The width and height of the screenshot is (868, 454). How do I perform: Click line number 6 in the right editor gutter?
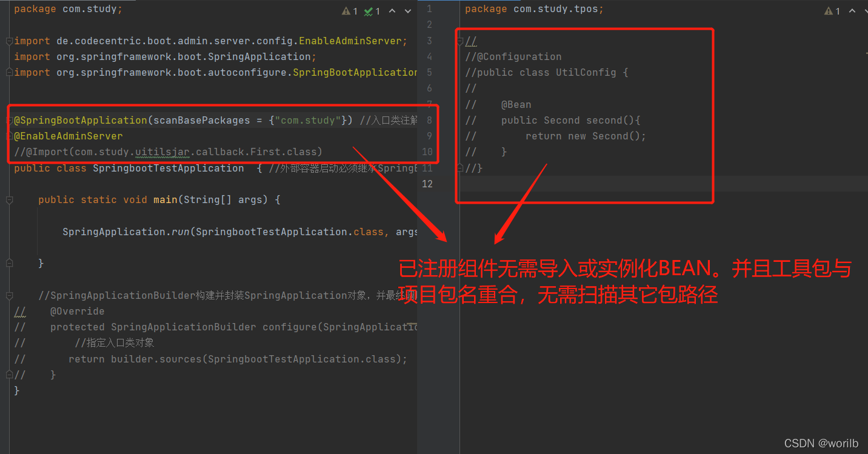pyautogui.click(x=429, y=88)
